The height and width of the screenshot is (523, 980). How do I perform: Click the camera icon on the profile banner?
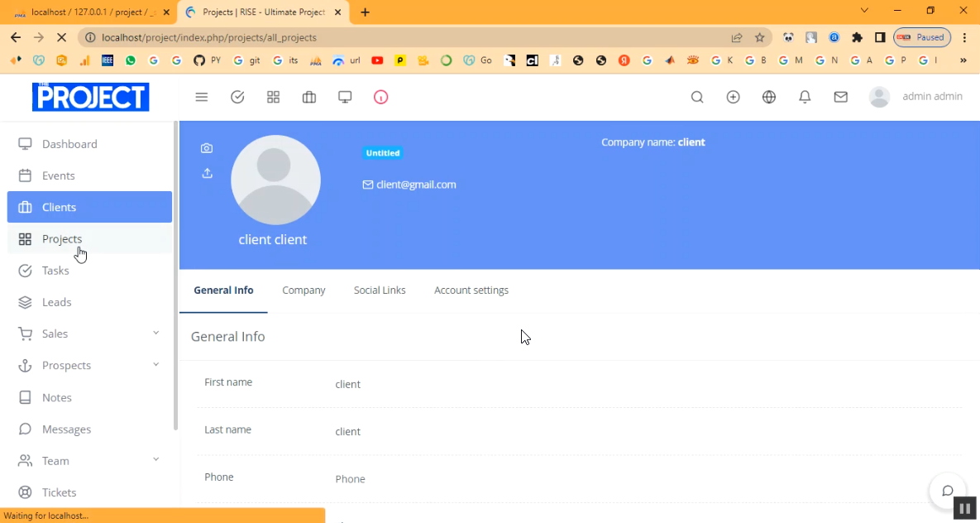point(207,148)
